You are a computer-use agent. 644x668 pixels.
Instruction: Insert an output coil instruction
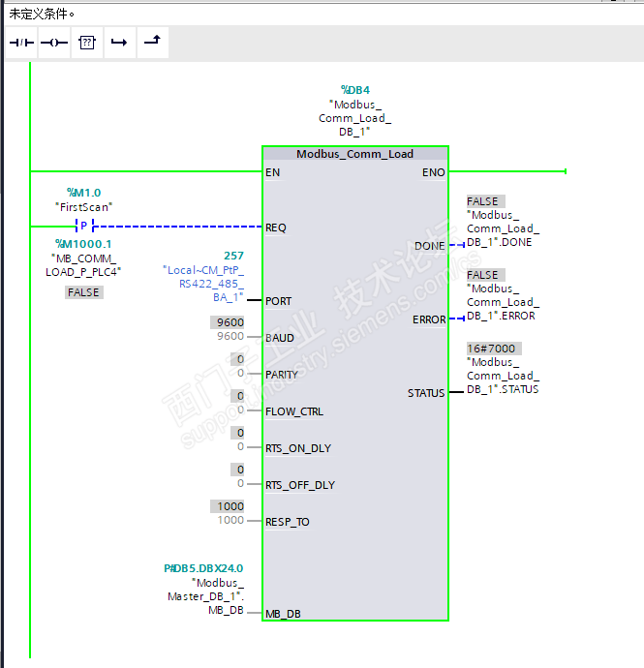tap(54, 43)
